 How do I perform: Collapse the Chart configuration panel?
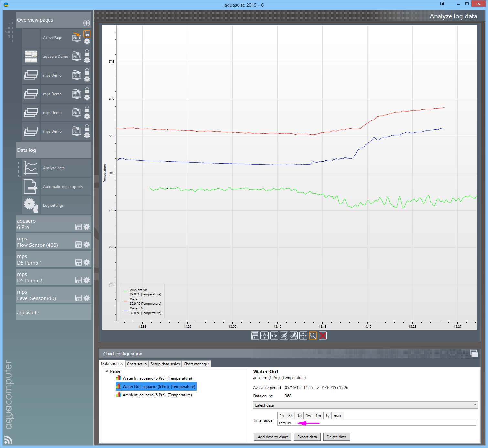tap(474, 353)
